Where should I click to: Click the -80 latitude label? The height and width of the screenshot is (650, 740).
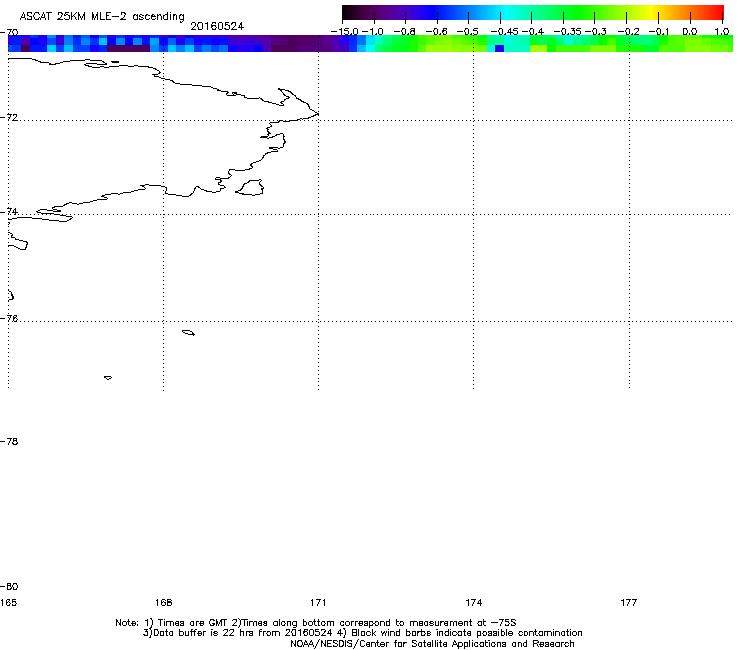pos(9,586)
